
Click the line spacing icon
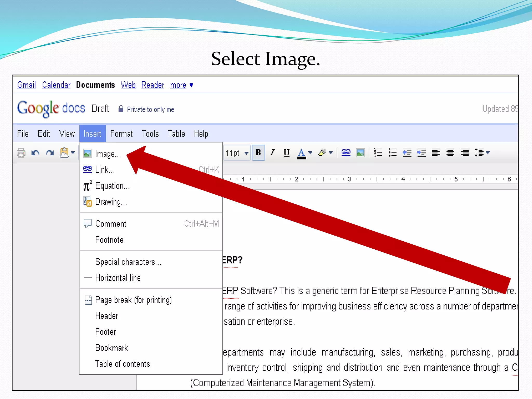(479, 152)
